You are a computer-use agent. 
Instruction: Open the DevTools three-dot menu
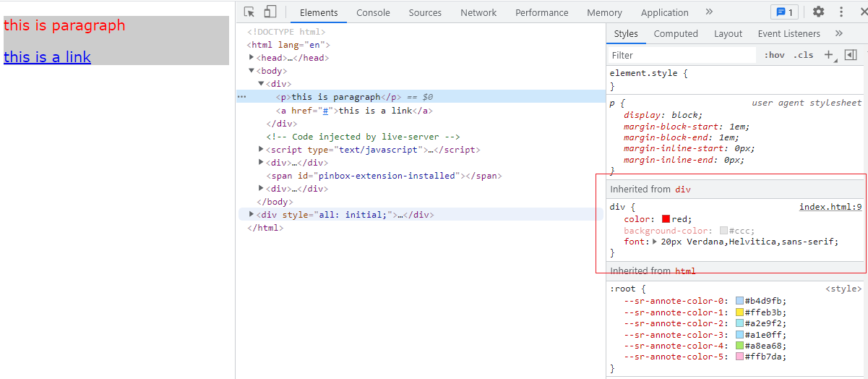click(841, 12)
